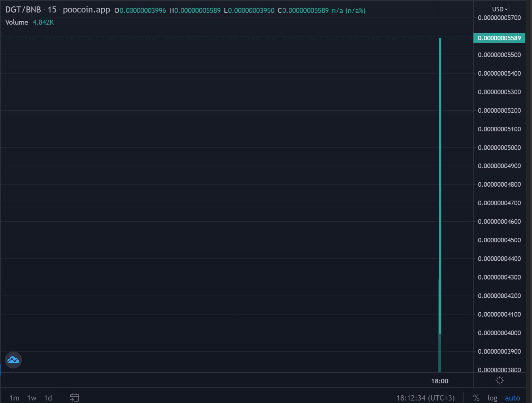Open the USD currency dropdown
Image resolution: width=532 pixels, height=403 pixels.
point(499,9)
